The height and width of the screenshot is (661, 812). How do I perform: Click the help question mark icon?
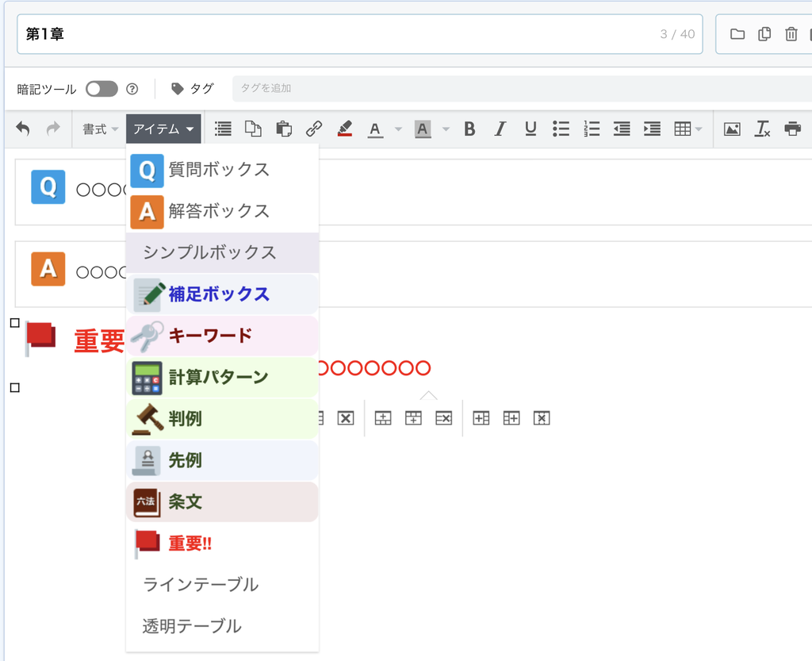[132, 89]
